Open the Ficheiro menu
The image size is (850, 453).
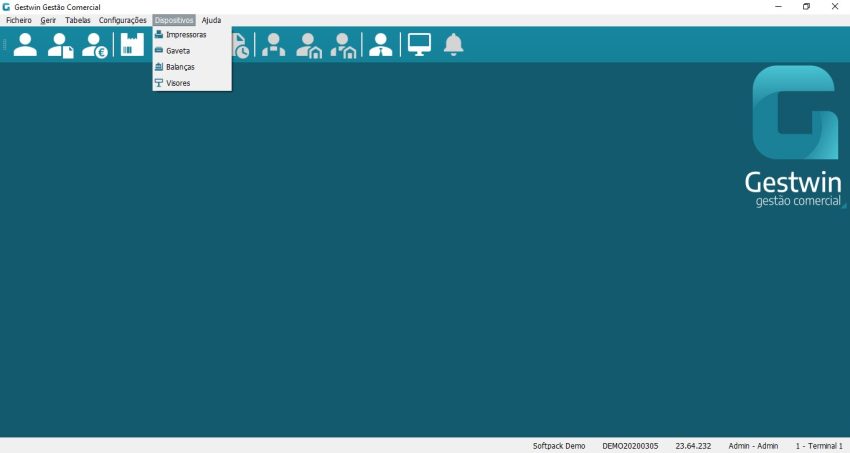click(x=18, y=20)
